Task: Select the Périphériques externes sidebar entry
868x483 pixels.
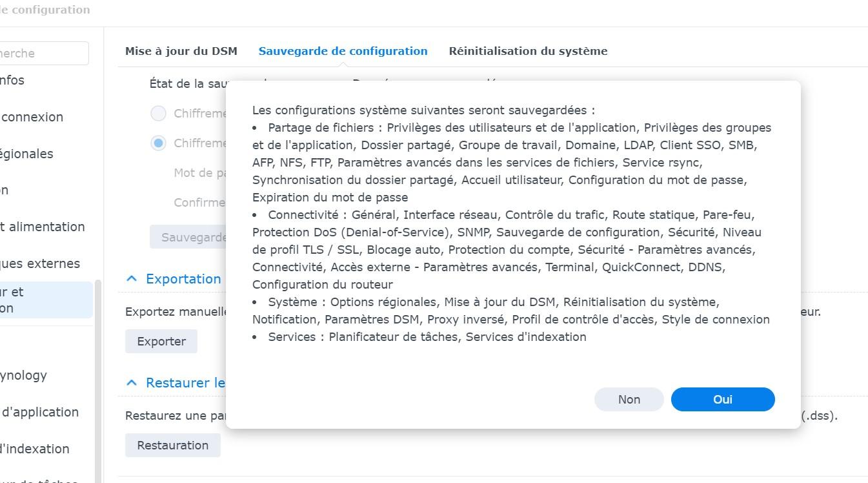Action: [x=39, y=263]
